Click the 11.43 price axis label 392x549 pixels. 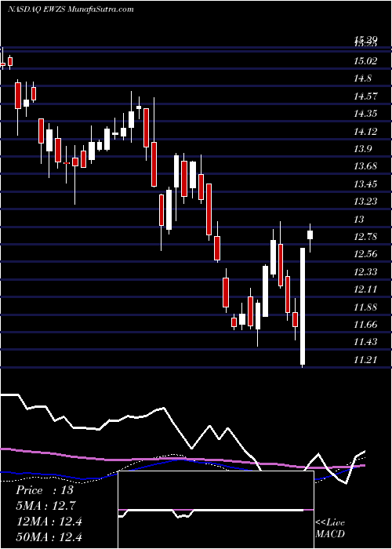[x=366, y=342]
